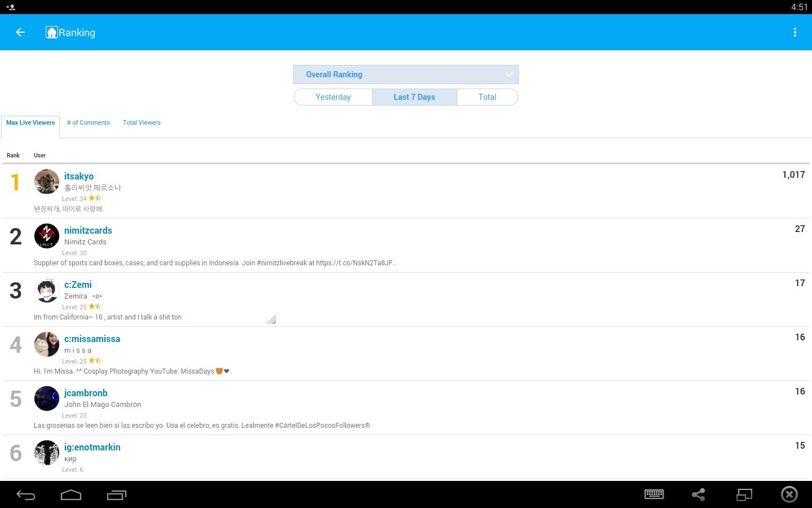Screen dimensions: 812x508
Task: Tap the keyboard icon in bottom bar
Action: (654, 494)
